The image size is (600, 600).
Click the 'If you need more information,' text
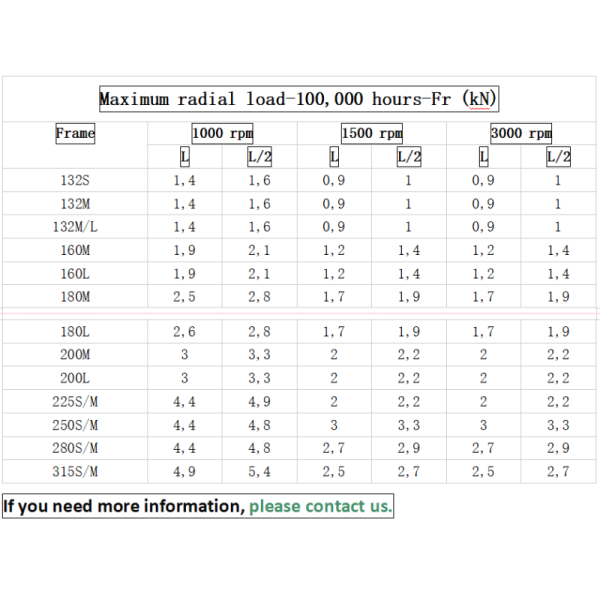tap(124, 506)
